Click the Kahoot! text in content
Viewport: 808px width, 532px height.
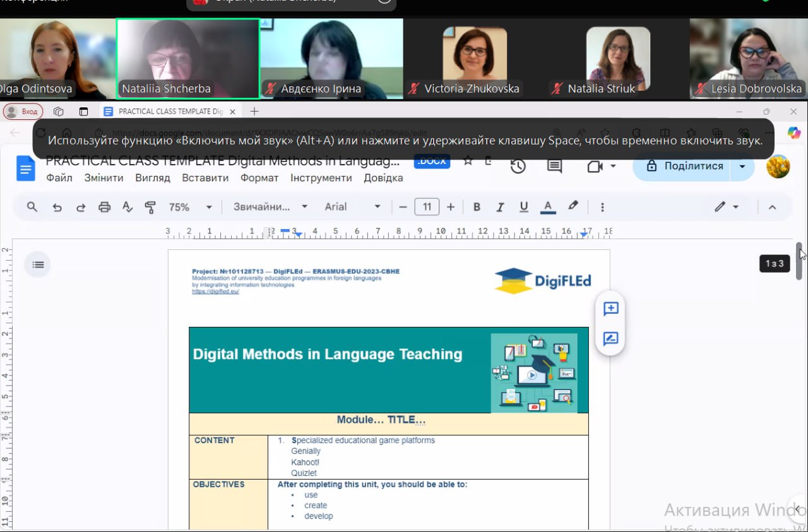click(305, 462)
